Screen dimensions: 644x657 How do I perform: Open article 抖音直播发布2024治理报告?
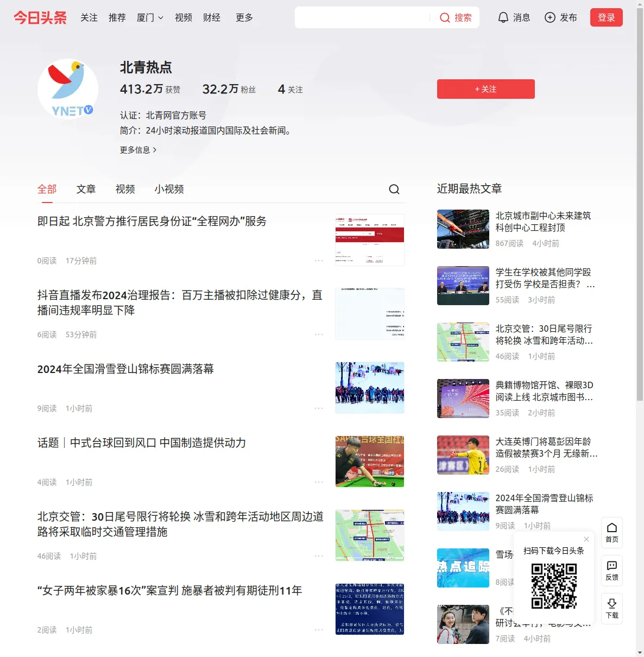(x=180, y=302)
